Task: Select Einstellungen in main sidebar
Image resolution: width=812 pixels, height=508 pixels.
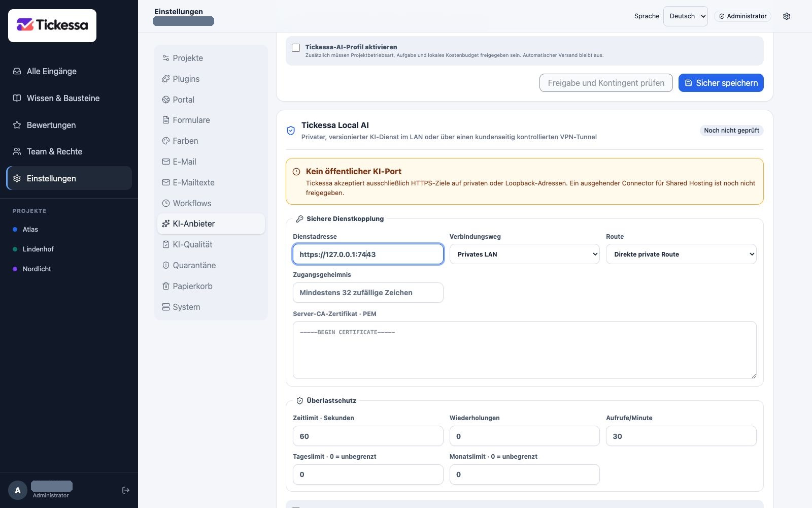Action: tap(69, 178)
